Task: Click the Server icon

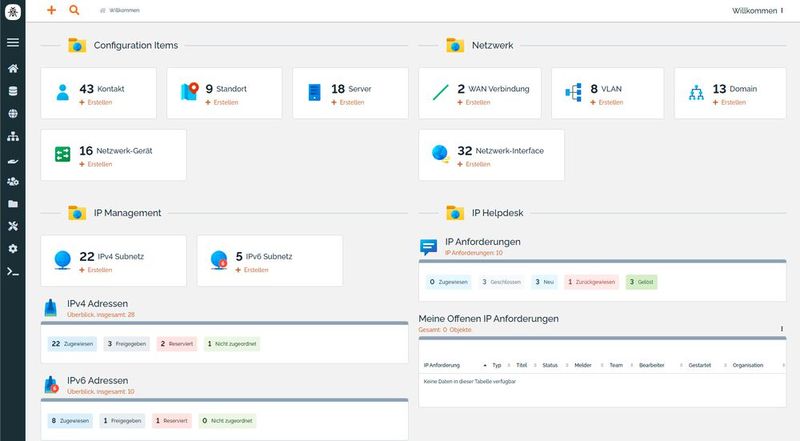Action: coord(315,92)
